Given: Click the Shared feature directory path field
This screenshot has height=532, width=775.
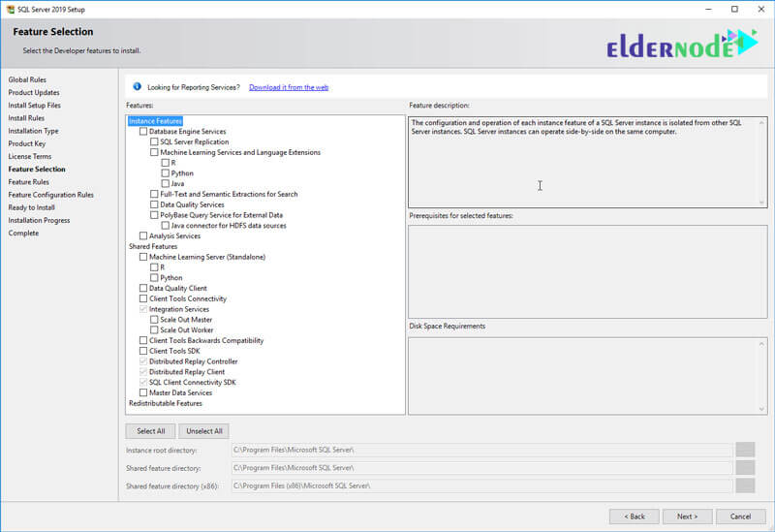Looking at the screenshot, I should 481,468.
